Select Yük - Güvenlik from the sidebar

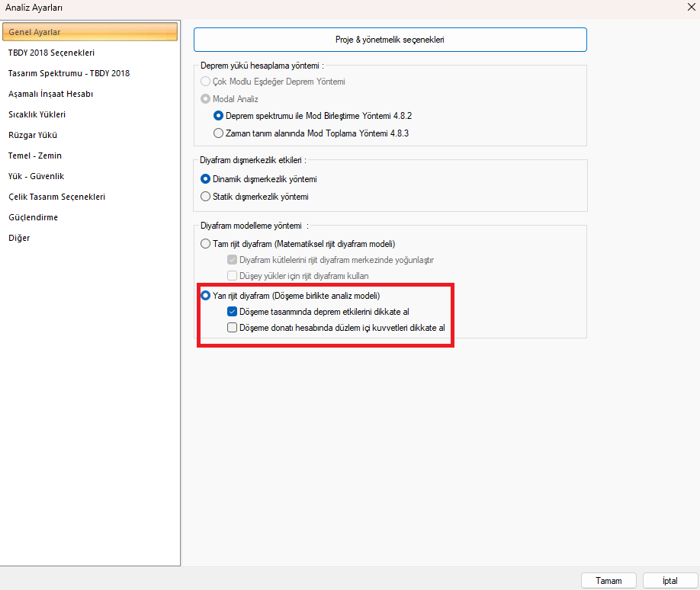(37, 176)
